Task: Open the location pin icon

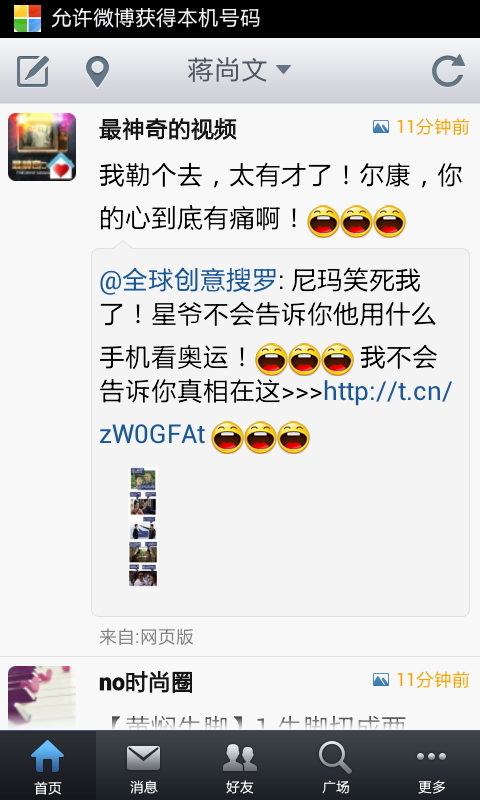Action: 97,71
